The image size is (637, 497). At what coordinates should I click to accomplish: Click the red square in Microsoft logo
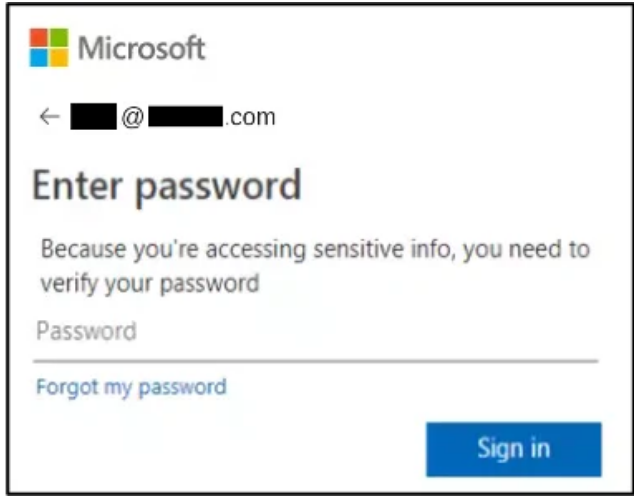(39, 36)
